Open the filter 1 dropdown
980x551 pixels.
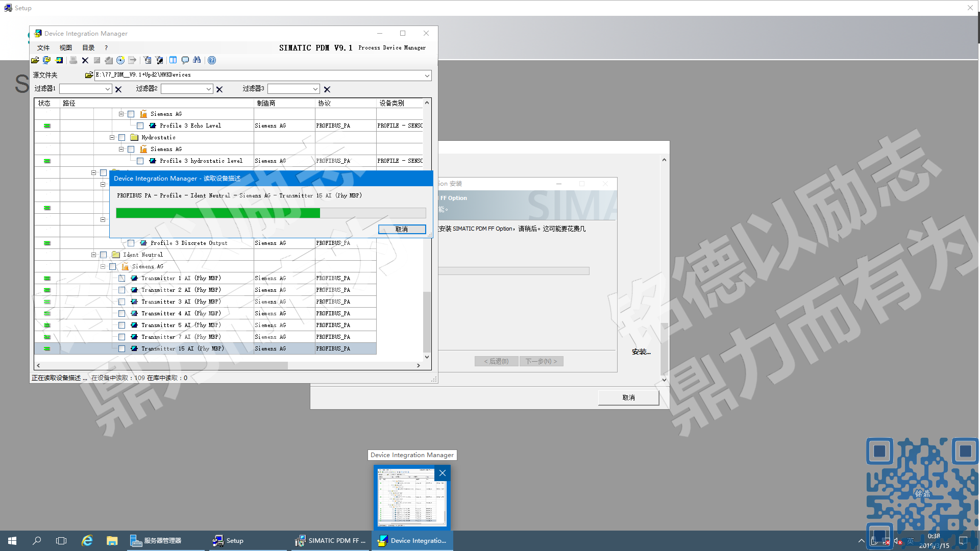click(x=108, y=89)
